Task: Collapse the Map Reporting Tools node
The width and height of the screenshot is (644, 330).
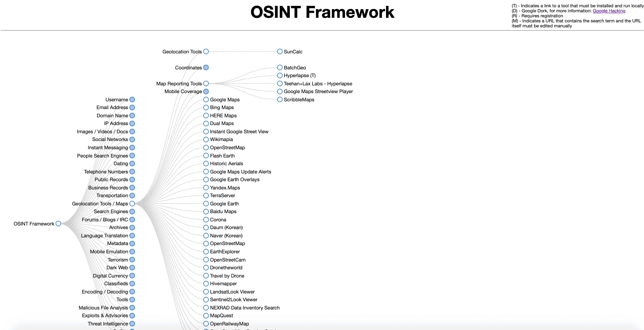Action: tap(206, 84)
